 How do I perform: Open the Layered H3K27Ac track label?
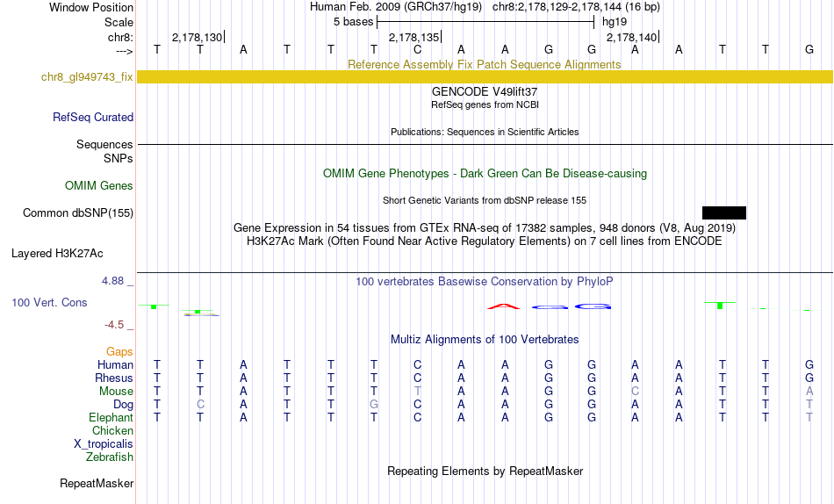(57, 254)
